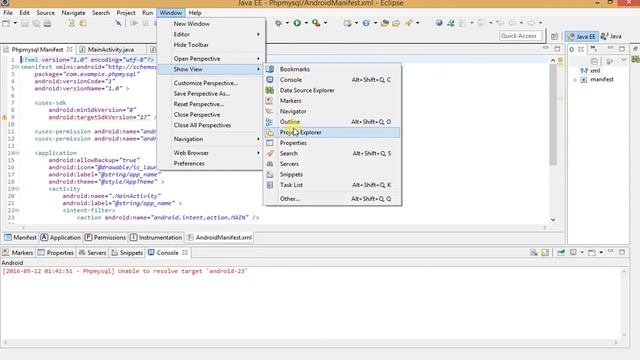Open the File menu
The width and height of the screenshot is (640, 360).
click(x=8, y=13)
